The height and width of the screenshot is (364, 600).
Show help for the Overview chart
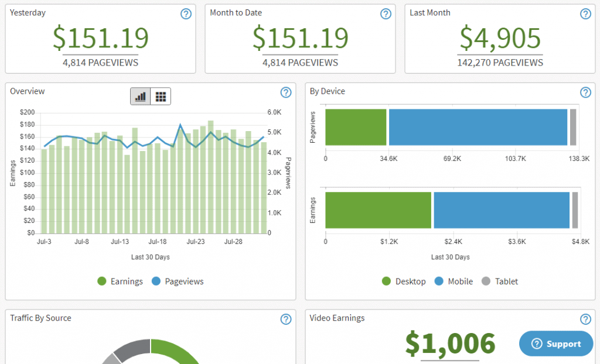pos(286,92)
